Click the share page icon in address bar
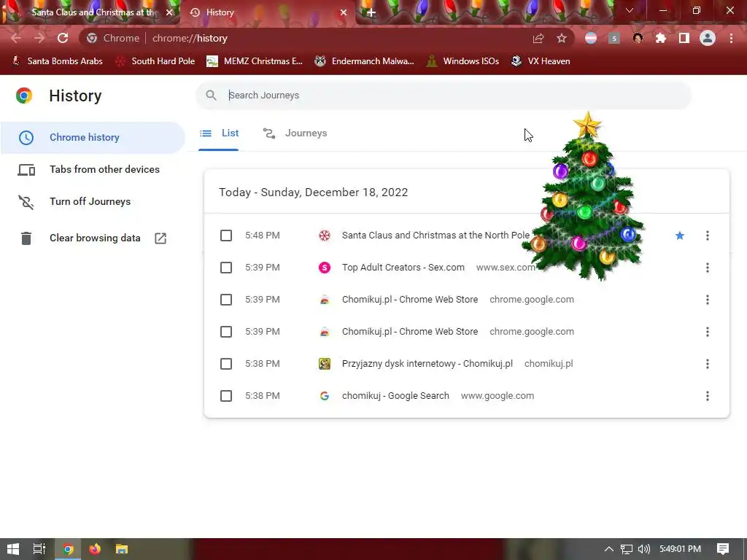 (538, 38)
